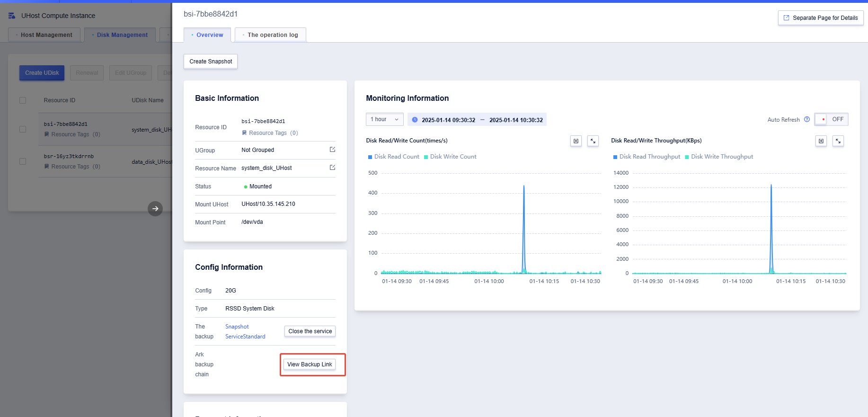Image resolution: width=868 pixels, height=417 pixels.
Task: Open the start date 2025-01-14 09:30:32 picker
Action: click(x=448, y=120)
